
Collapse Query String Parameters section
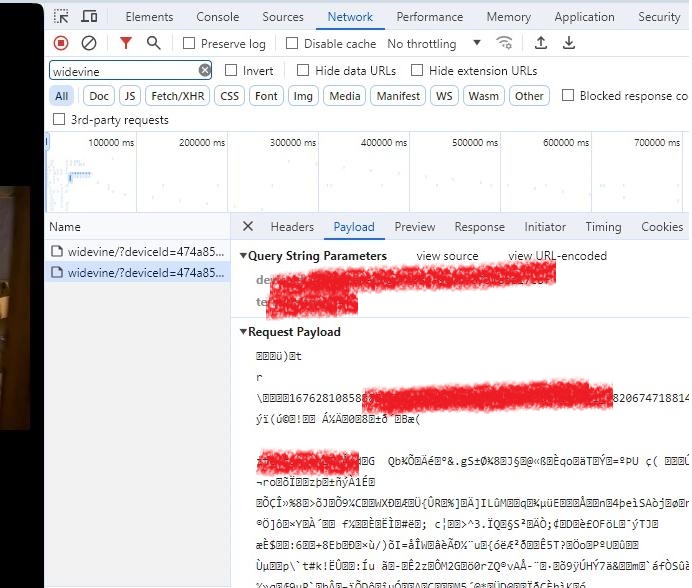click(243, 256)
